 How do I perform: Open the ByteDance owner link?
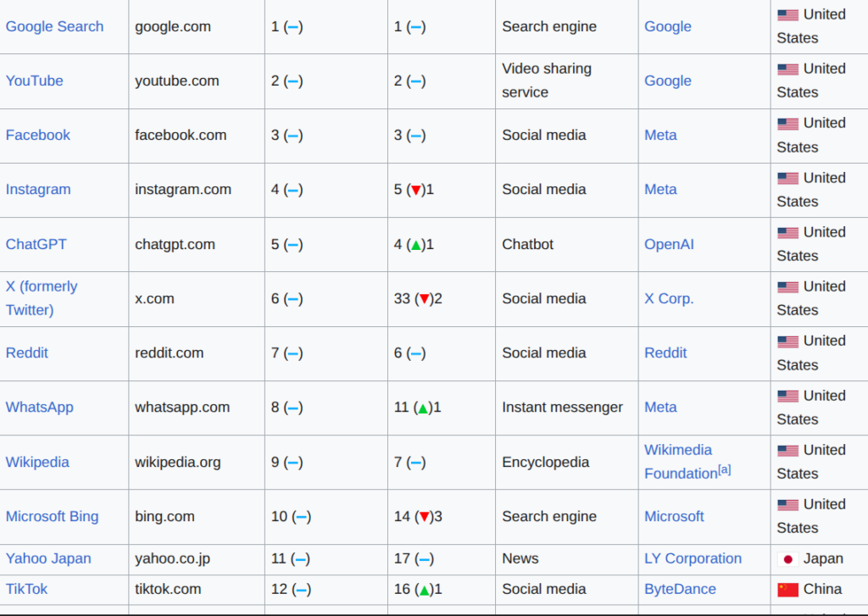(x=680, y=589)
